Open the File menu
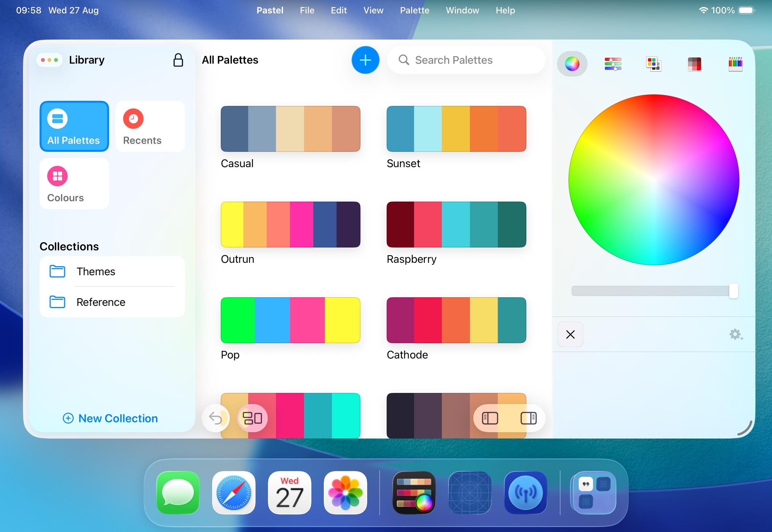This screenshot has height=532, width=772. (307, 10)
